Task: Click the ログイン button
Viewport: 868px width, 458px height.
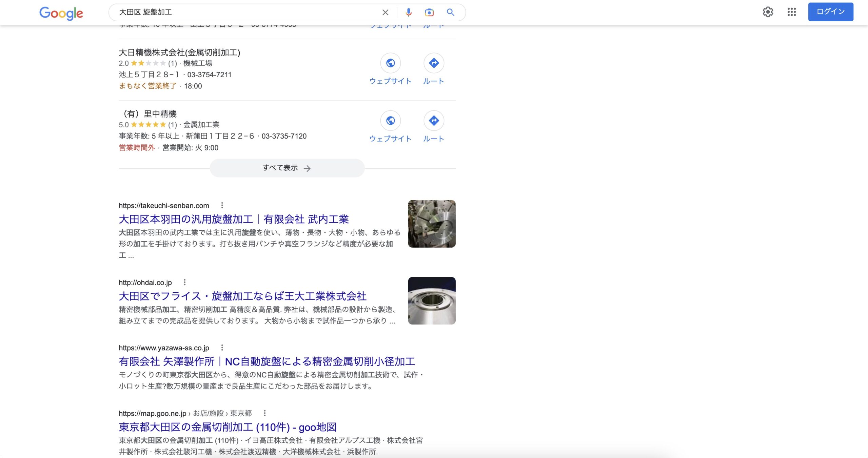Action: (831, 12)
